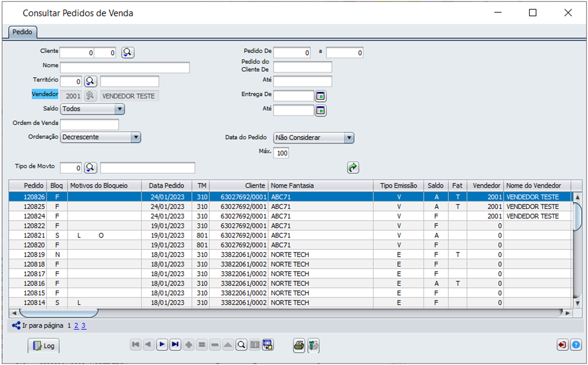The width and height of the screenshot is (588, 365).
Task: Select the Pedido tab
Action: click(23, 32)
